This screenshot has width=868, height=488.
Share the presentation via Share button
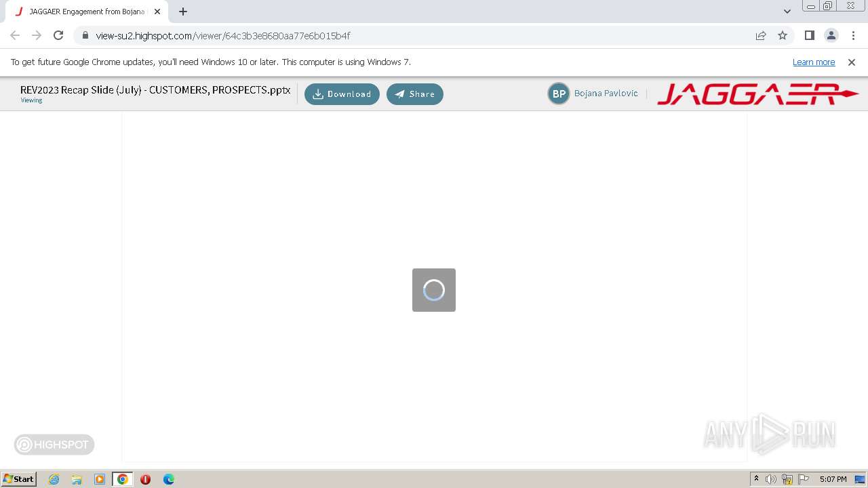(x=415, y=94)
